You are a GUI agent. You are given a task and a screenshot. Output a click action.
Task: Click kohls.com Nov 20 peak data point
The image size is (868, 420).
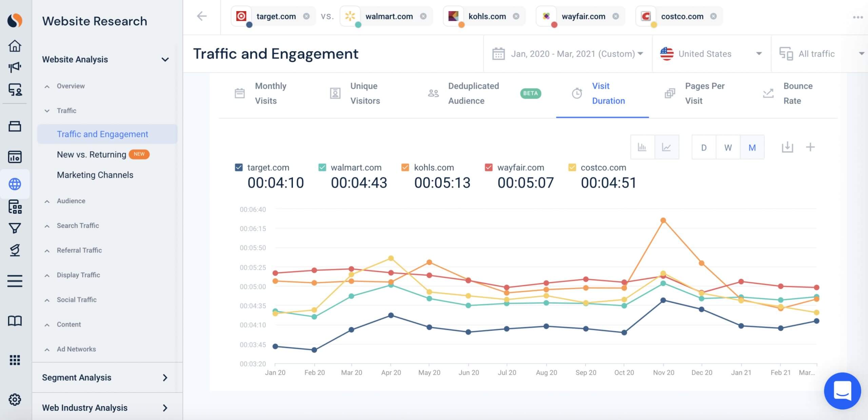(x=663, y=220)
